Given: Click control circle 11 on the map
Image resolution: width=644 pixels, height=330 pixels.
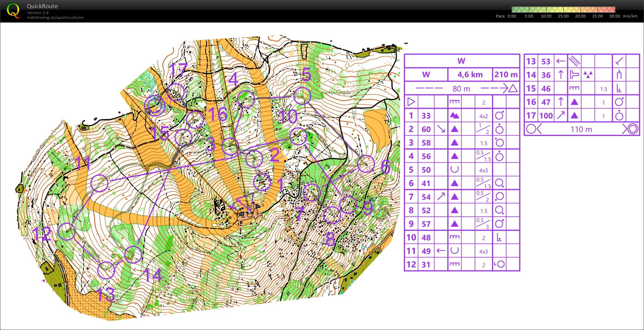Looking at the screenshot, I should 99,183.
